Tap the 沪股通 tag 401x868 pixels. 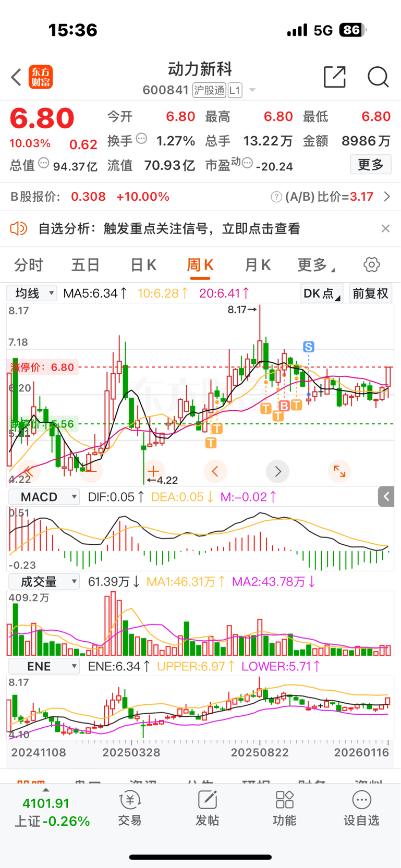(209, 90)
